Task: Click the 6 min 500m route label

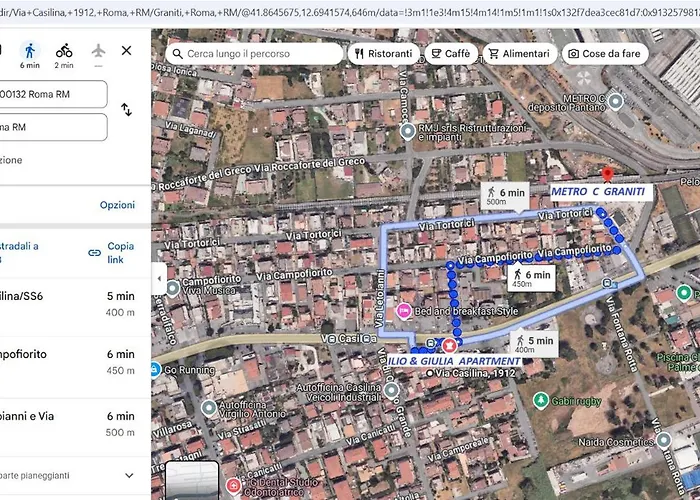Action: pos(505,196)
